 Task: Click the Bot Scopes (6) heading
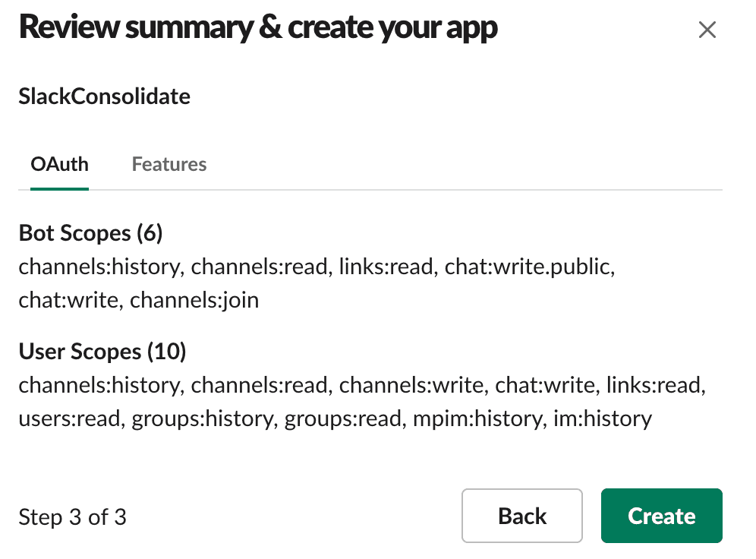(x=90, y=233)
